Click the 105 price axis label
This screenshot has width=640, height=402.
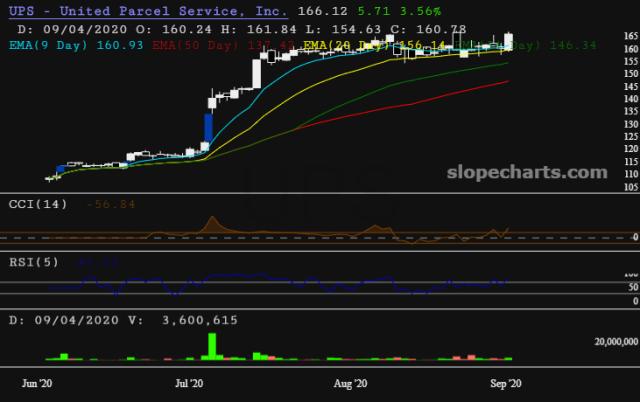pyautogui.click(x=631, y=187)
